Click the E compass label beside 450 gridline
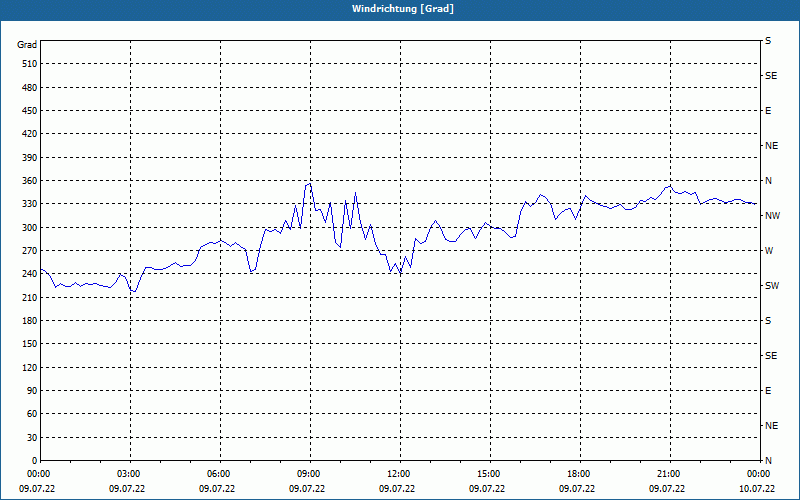The width and height of the screenshot is (800, 500). [768, 111]
